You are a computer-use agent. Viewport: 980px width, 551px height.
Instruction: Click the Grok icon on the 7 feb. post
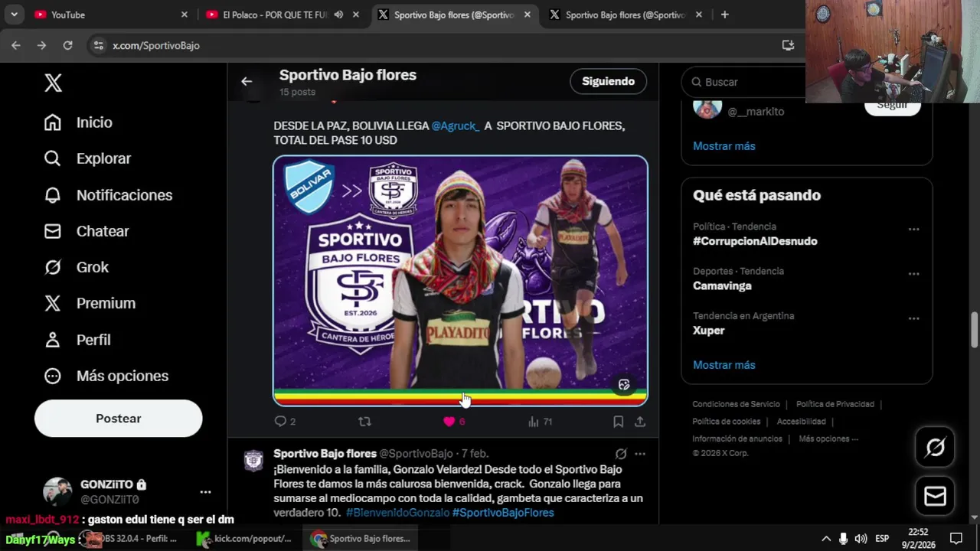click(x=621, y=454)
